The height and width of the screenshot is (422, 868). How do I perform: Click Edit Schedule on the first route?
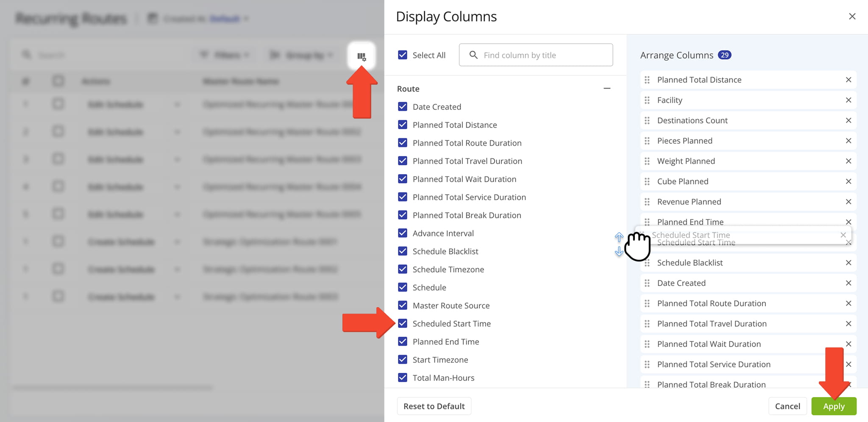(x=116, y=104)
